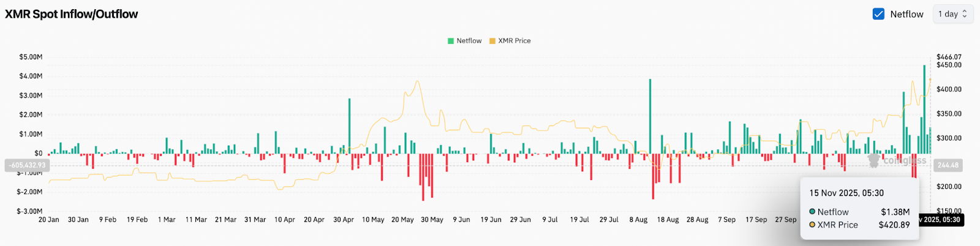Click the 15 Nov 2025 tooltip header
The width and height of the screenshot is (980, 246).
coord(846,193)
